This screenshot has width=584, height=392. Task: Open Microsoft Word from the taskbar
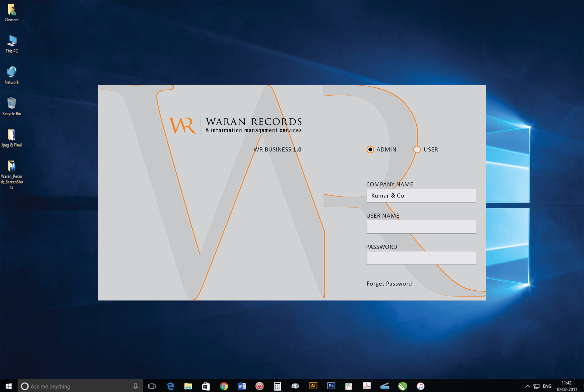[242, 386]
